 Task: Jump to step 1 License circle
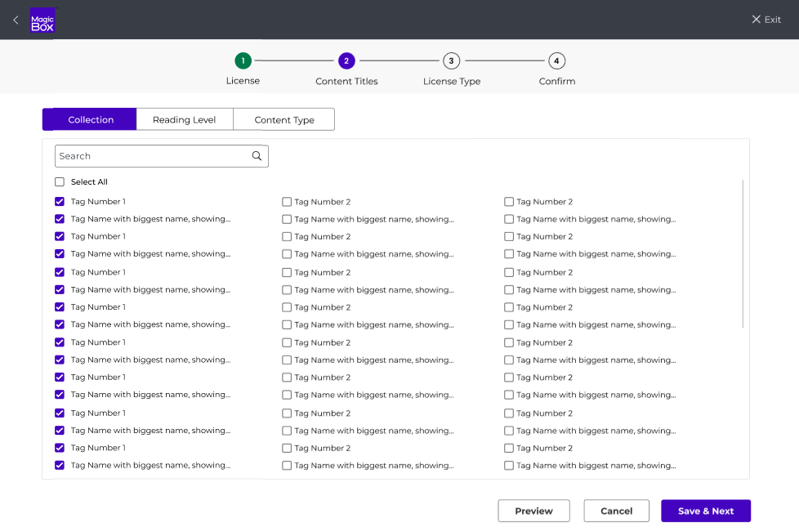(x=243, y=60)
